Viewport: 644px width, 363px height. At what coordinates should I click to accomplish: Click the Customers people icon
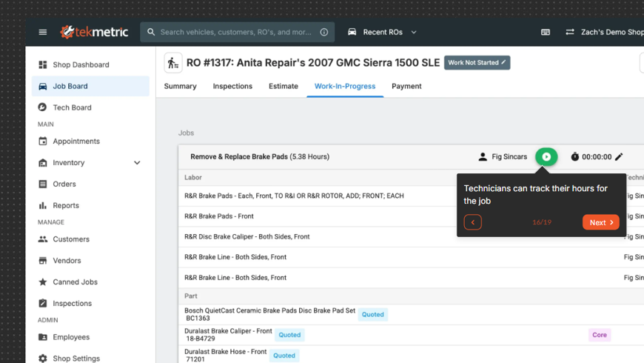43,239
